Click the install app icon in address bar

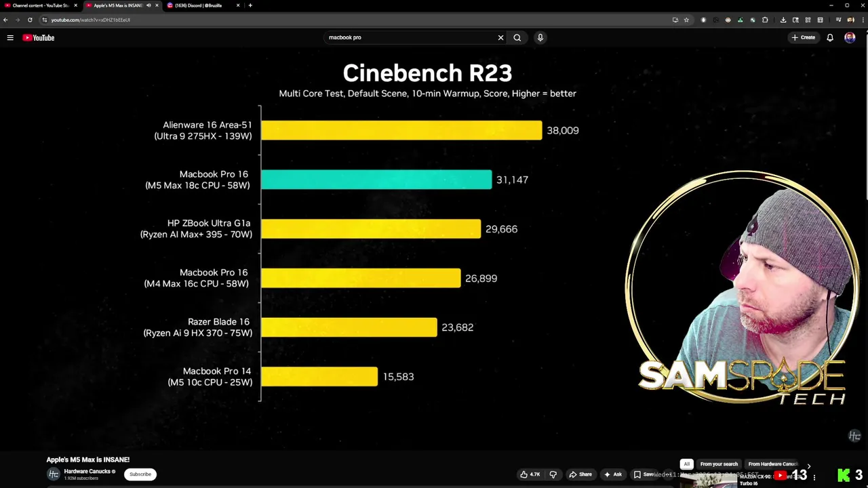(675, 20)
